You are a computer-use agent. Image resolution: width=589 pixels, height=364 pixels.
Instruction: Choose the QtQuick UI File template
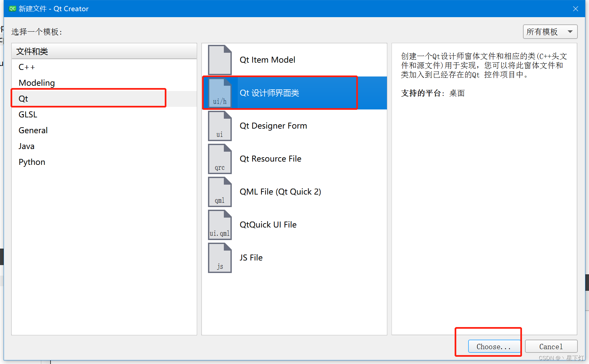pyautogui.click(x=294, y=225)
